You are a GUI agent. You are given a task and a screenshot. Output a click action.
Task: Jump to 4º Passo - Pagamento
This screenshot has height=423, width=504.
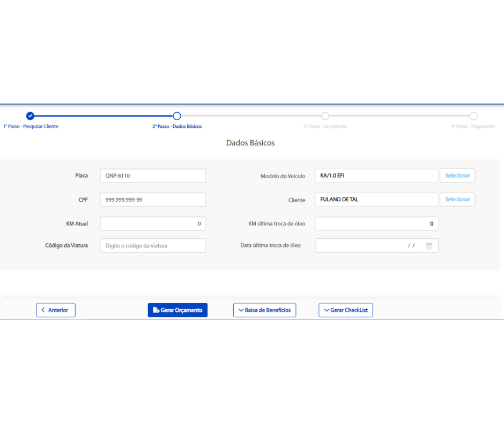tap(473, 126)
